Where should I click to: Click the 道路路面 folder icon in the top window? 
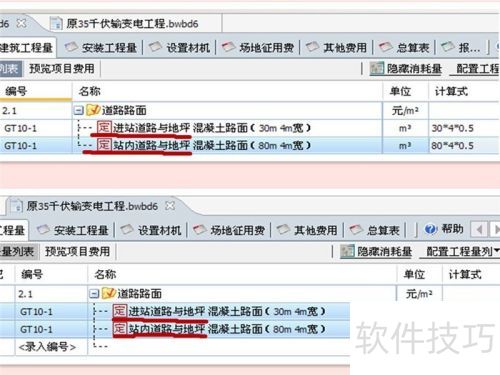[93, 110]
